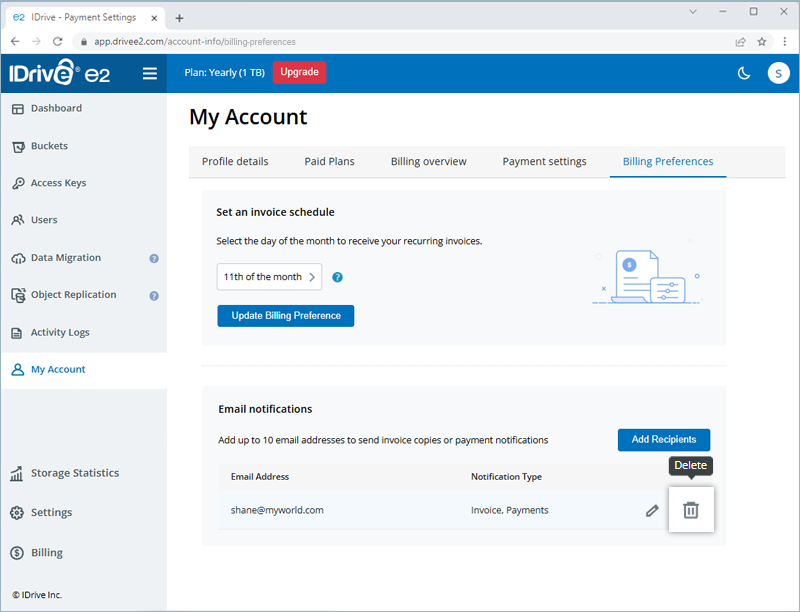Bookmark this page with the star icon
Screen dimensions: 800x612
761,42
